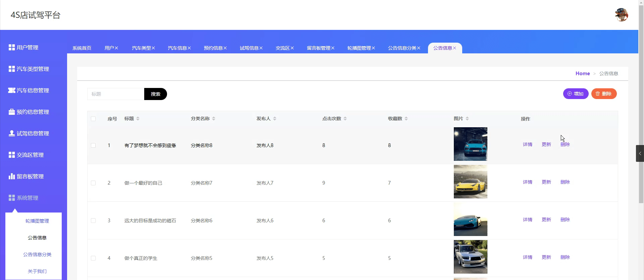644x280 pixels.
Task: Toggle select-all header checkbox
Action: click(x=93, y=119)
